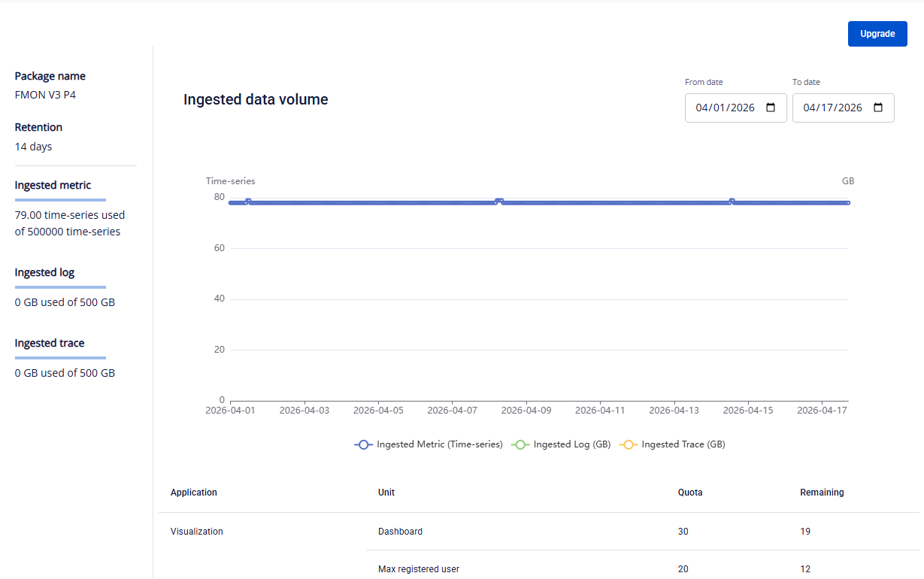
Task: Click the Application column header
Action: pos(194,493)
